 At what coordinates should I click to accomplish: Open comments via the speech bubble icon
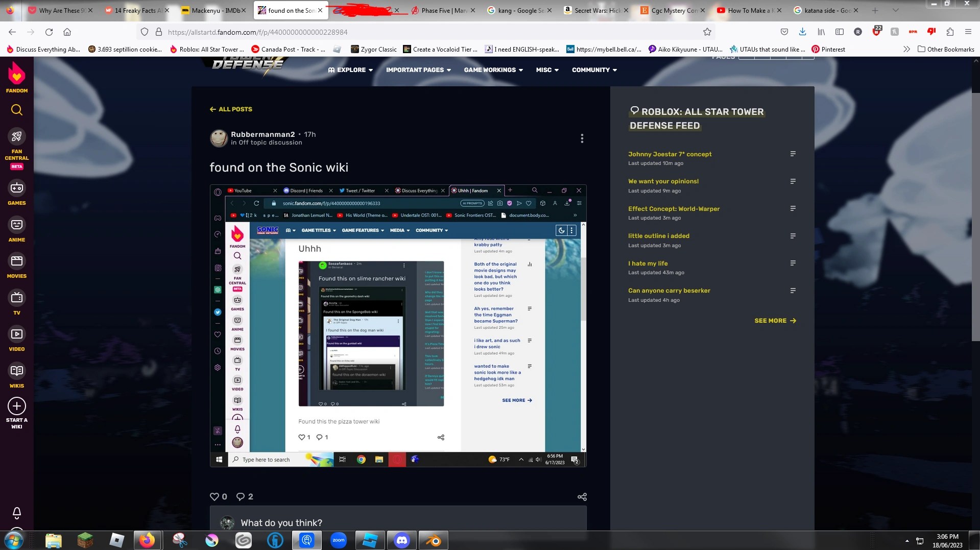240,496
